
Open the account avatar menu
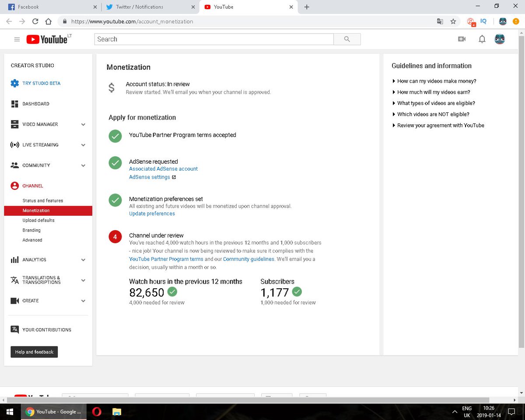[500, 39]
